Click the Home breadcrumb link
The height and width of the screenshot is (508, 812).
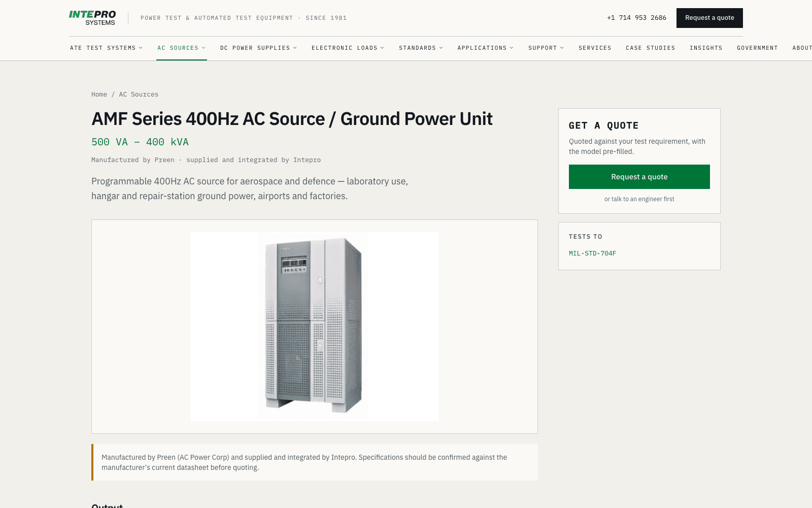pos(99,94)
